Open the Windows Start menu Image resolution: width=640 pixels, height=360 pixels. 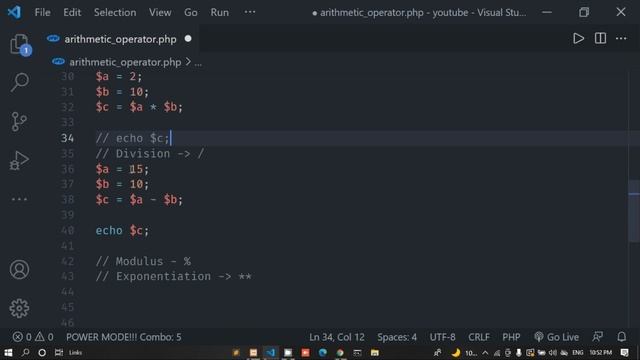point(8,352)
